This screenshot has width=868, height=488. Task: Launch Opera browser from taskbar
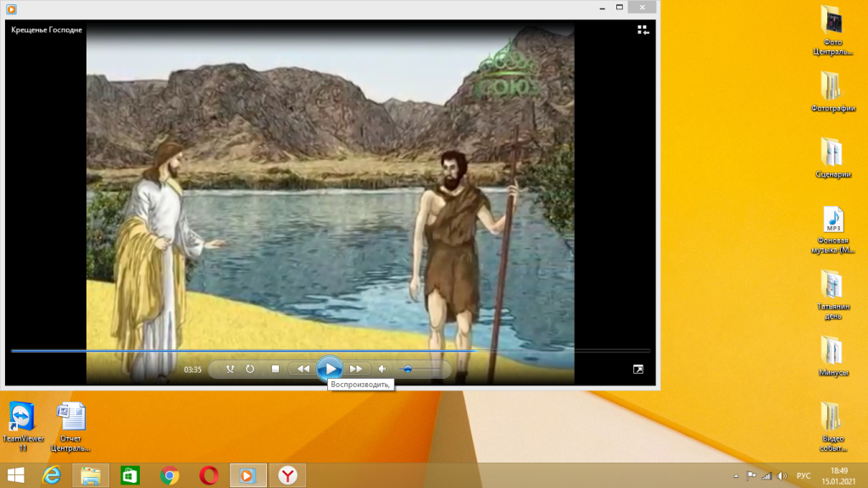209,475
